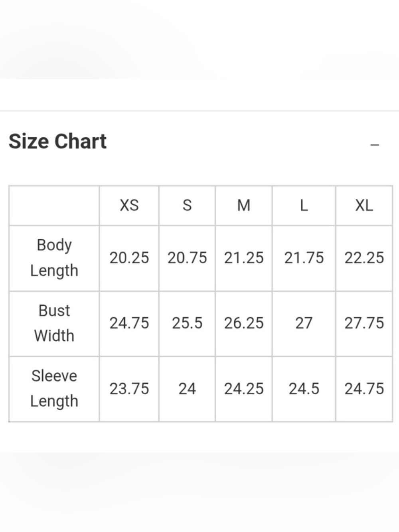The image size is (399, 532).
Task: Click the S sleeve length 24 cell
Action: pyautogui.click(x=187, y=389)
